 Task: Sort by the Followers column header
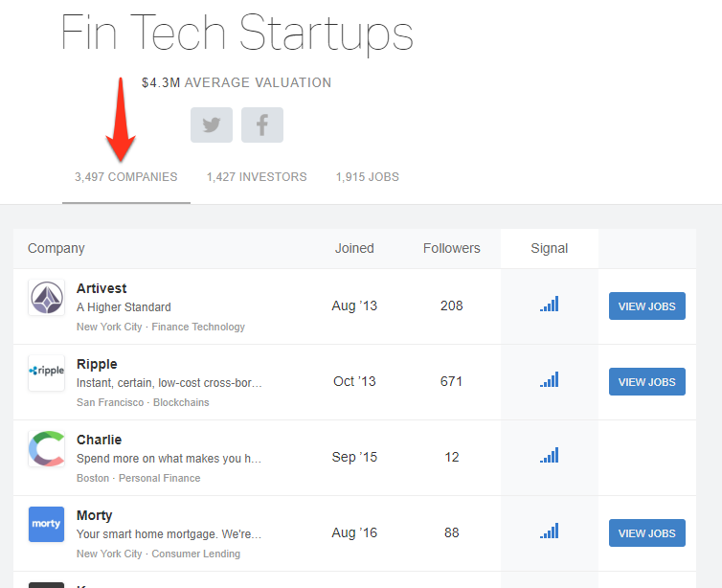[x=451, y=248]
